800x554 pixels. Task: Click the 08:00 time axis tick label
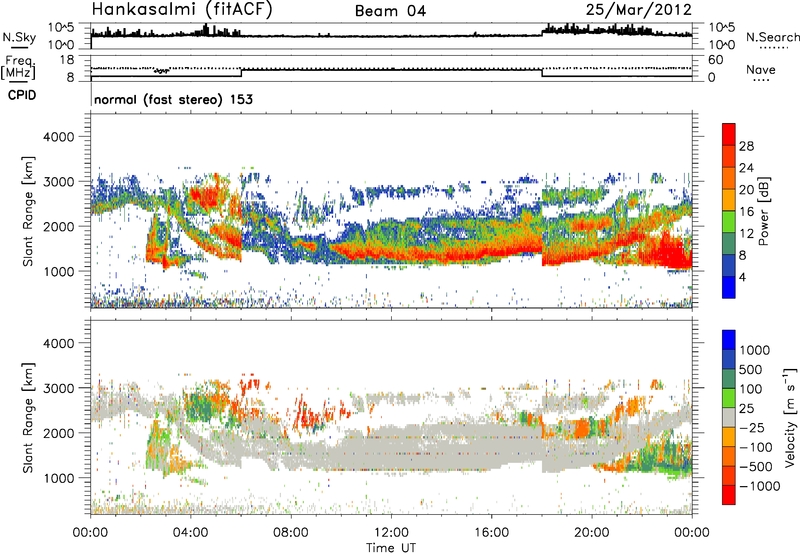pos(291,533)
